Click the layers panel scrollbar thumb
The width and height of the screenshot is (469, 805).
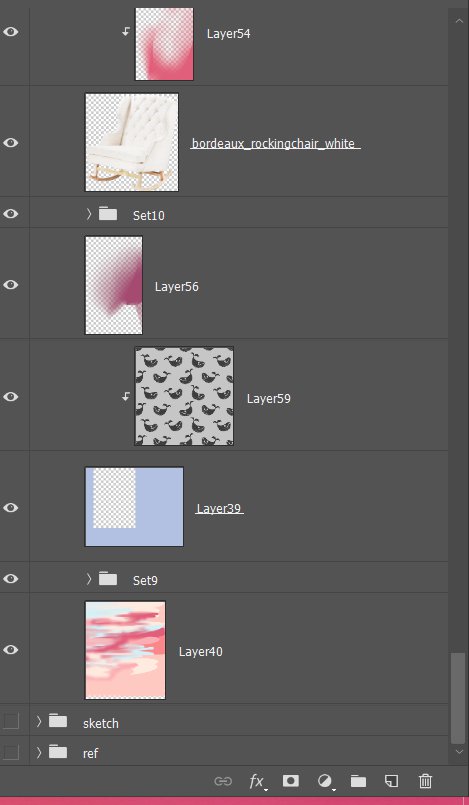[457, 698]
